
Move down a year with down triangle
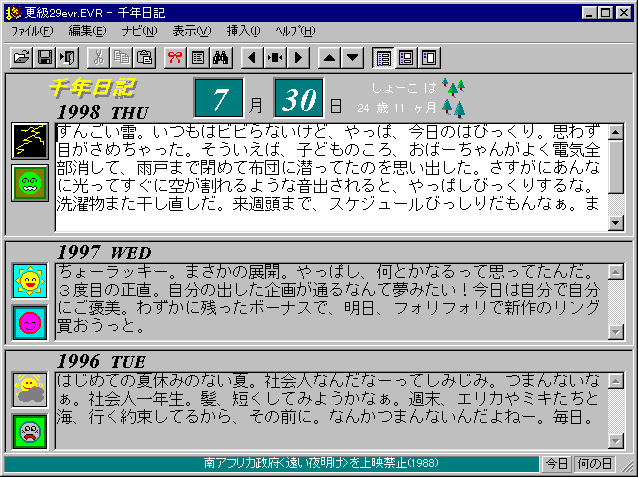pos(352,58)
